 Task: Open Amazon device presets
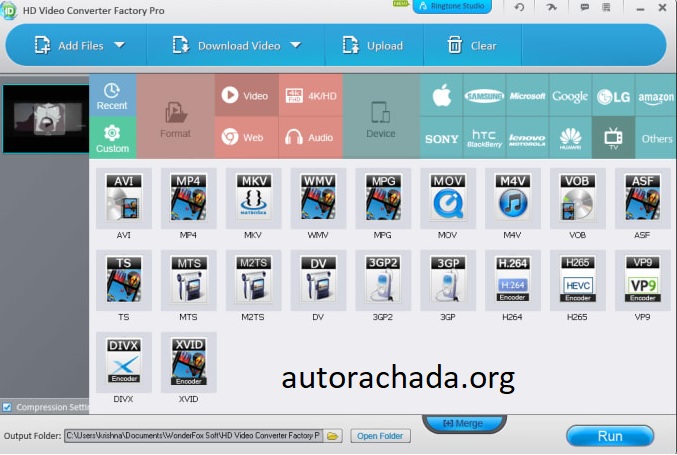tap(656, 95)
